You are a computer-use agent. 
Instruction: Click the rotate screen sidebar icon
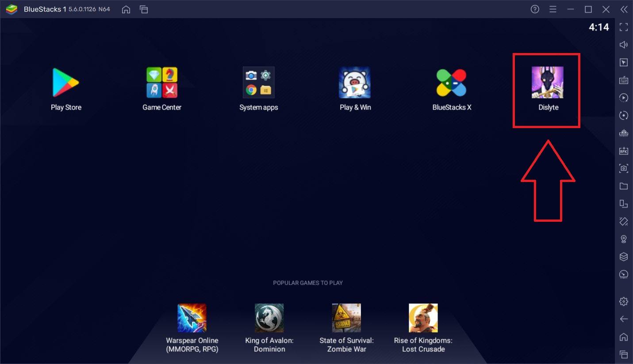coord(624,204)
